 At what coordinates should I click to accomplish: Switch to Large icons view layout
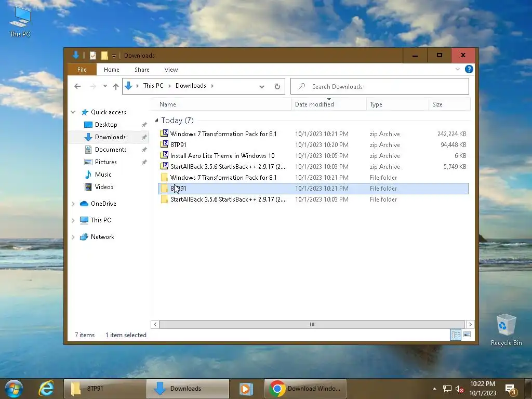[x=467, y=335]
